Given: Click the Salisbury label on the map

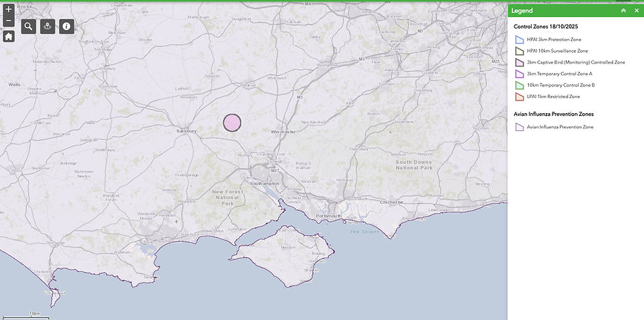Looking at the screenshot, I should pyautogui.click(x=186, y=132).
